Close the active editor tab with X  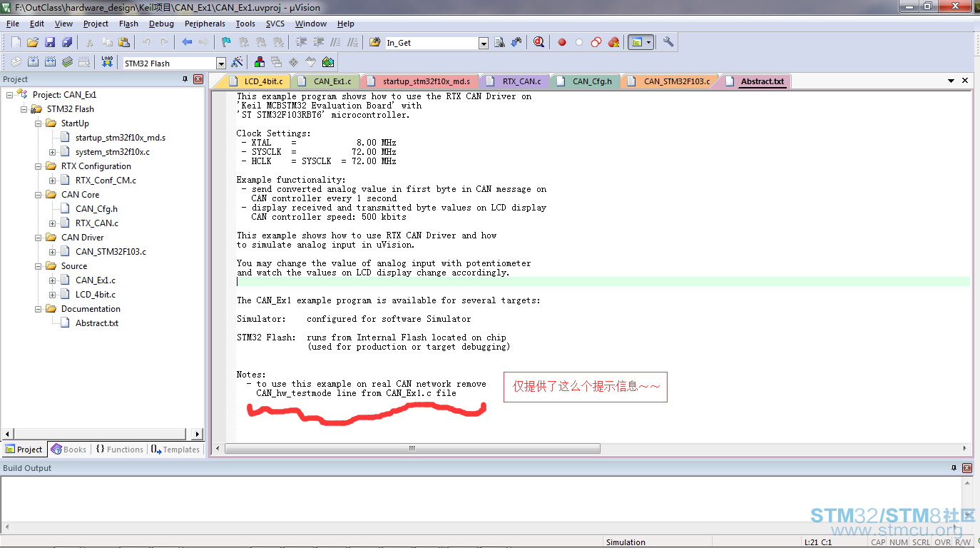pos(965,81)
